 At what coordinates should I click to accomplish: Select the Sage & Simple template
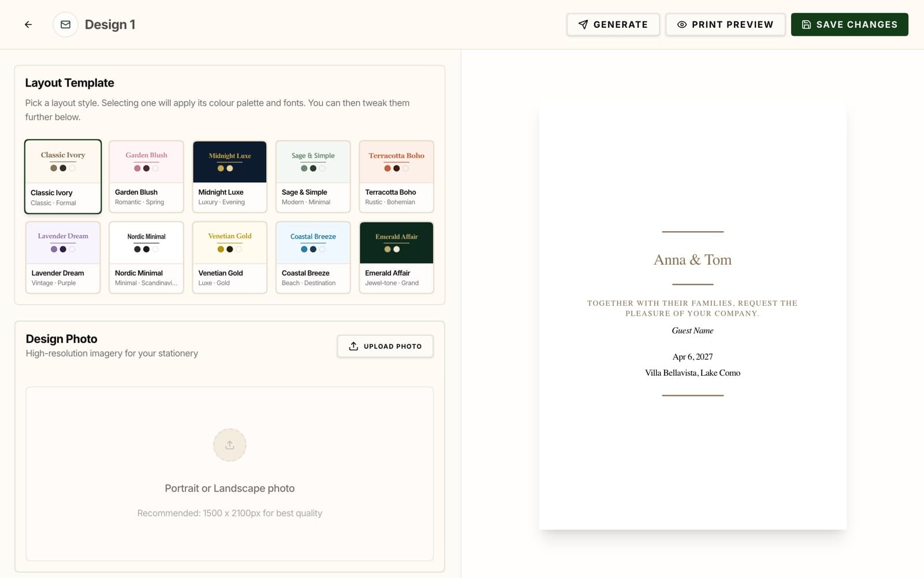pos(313,176)
